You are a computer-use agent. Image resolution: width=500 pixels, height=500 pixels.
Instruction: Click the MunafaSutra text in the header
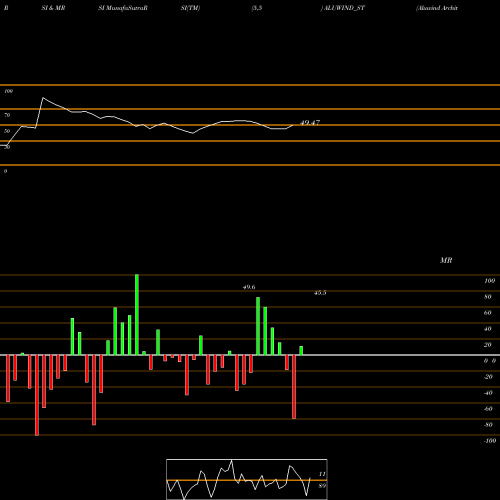click(125, 8)
